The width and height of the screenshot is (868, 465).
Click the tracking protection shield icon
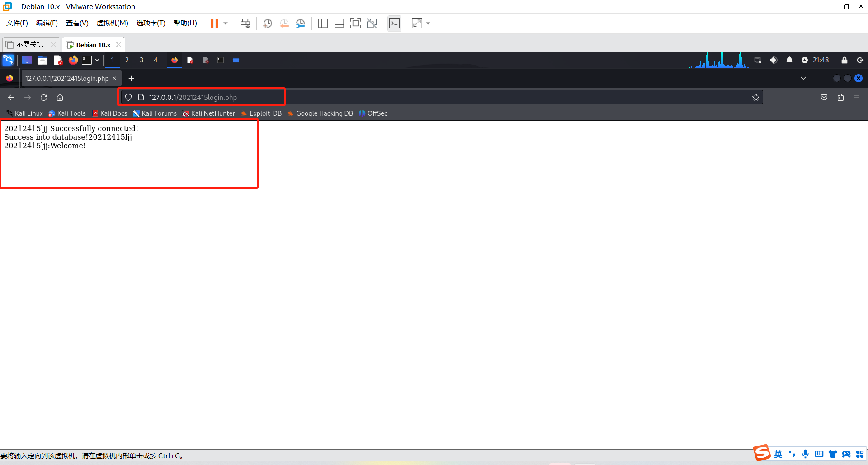click(x=128, y=98)
